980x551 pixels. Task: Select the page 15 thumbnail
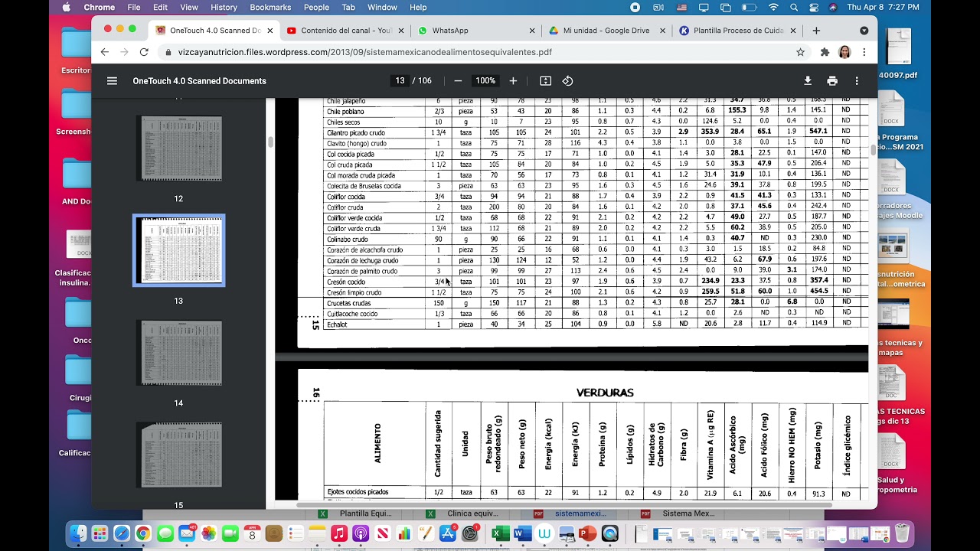tap(178, 455)
